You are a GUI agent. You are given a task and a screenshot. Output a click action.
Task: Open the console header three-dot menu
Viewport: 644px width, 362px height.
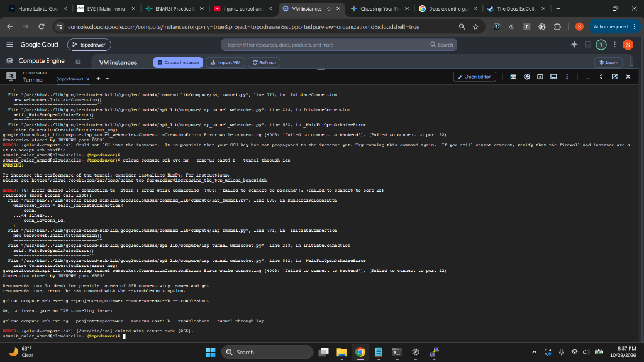coord(614,45)
